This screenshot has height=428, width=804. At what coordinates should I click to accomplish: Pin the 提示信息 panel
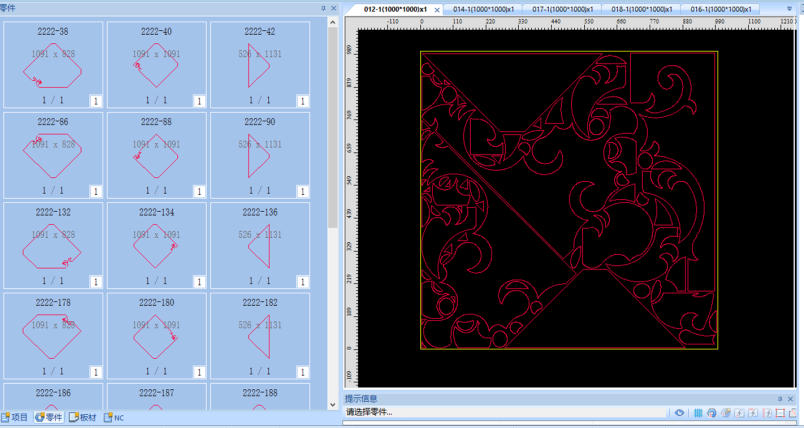click(x=780, y=399)
